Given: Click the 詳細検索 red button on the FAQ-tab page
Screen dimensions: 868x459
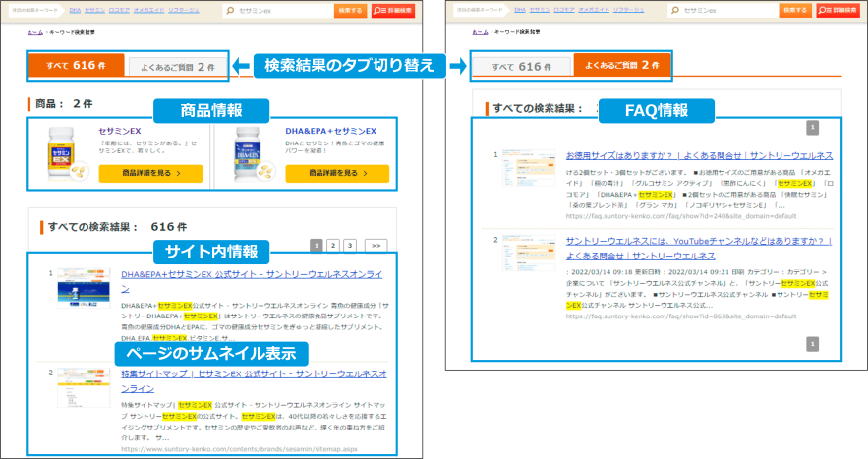Looking at the screenshot, I should (839, 10).
